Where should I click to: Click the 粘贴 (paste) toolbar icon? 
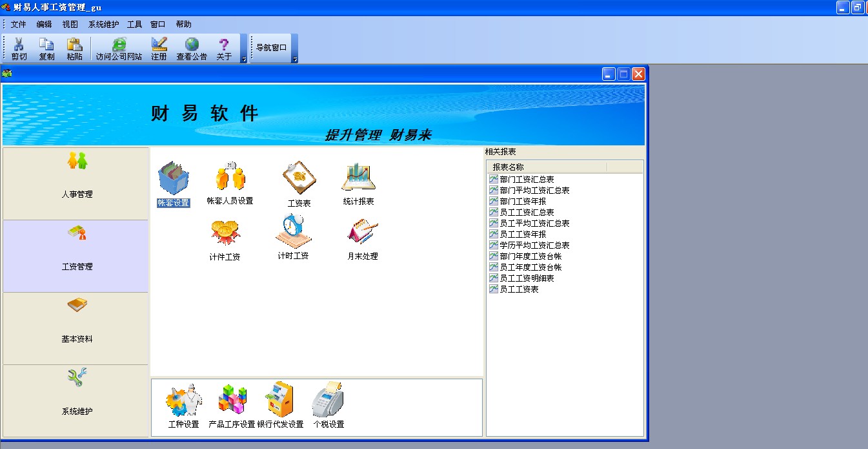pyautogui.click(x=74, y=48)
